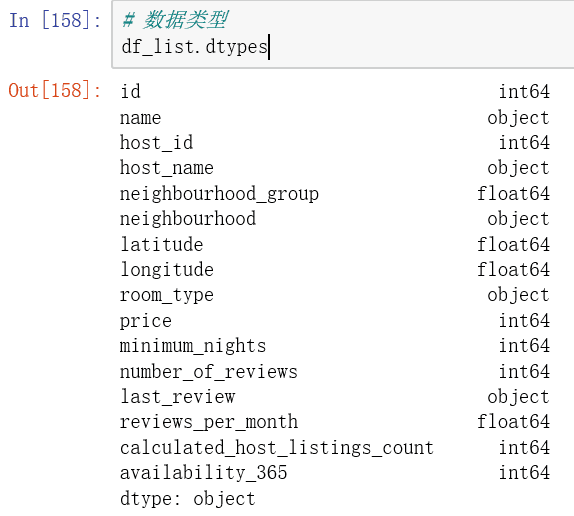This screenshot has height=516, width=574.
Task: Click the float64 type of neighbourhood_group
Action: point(513,193)
